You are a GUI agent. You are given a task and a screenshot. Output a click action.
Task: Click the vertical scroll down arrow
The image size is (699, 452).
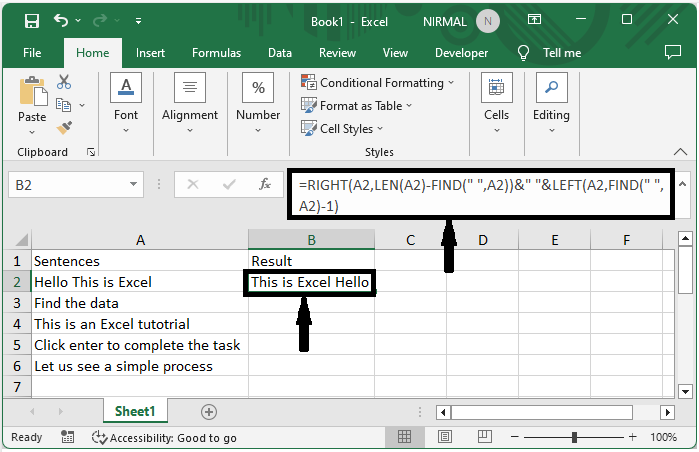(685, 391)
